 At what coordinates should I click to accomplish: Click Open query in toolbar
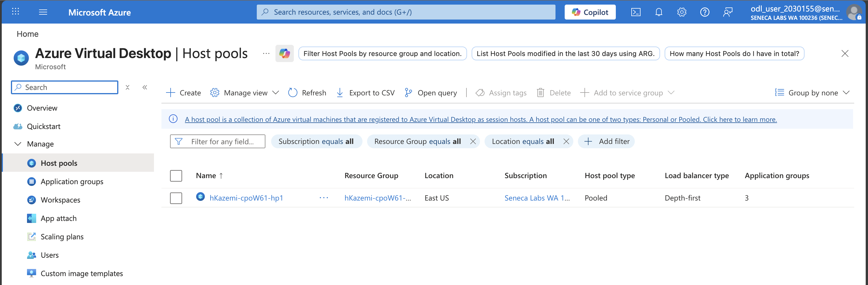[x=431, y=93]
